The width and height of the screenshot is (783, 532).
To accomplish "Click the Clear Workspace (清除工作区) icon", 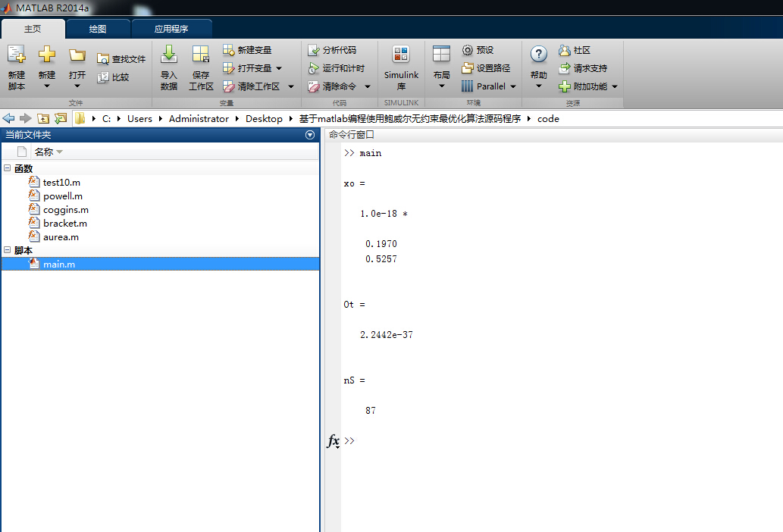I will tap(229, 86).
